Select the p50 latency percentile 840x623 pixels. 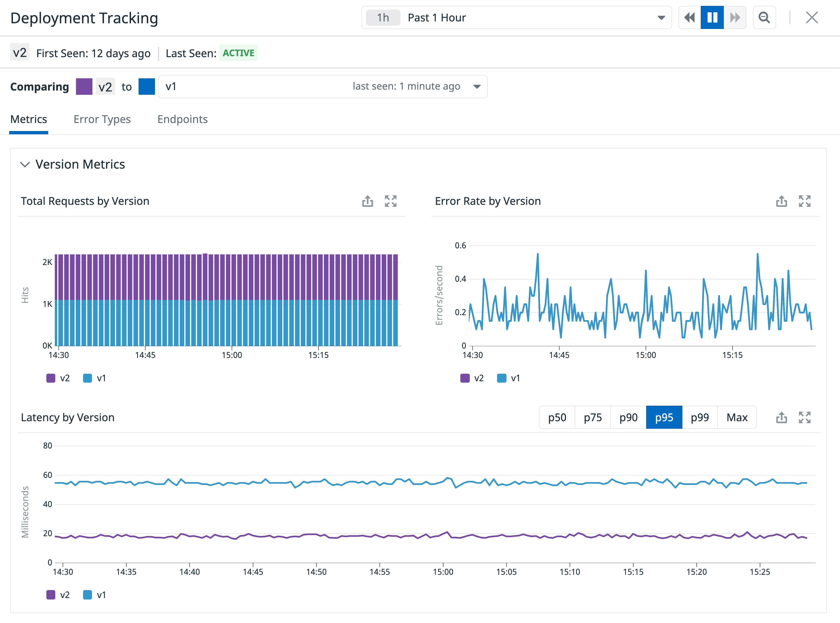(557, 417)
